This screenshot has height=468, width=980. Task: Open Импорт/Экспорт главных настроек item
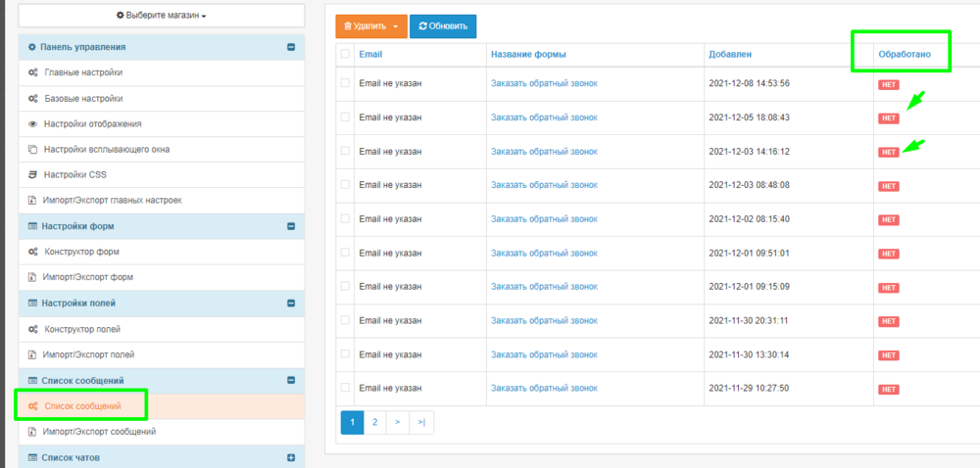113,201
